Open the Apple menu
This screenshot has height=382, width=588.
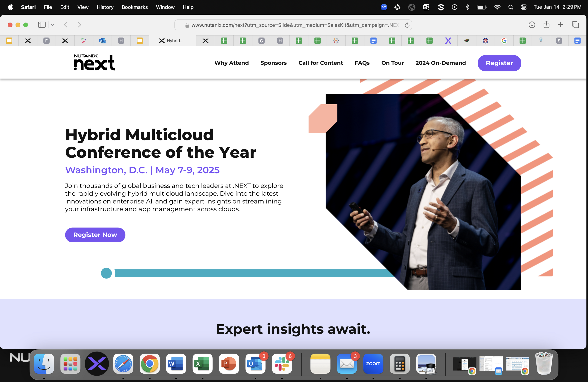pos(10,7)
